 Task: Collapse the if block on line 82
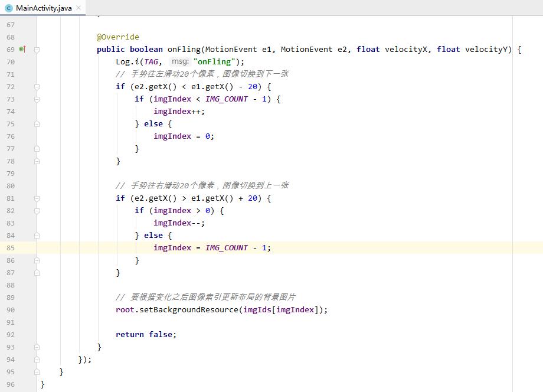(x=37, y=211)
